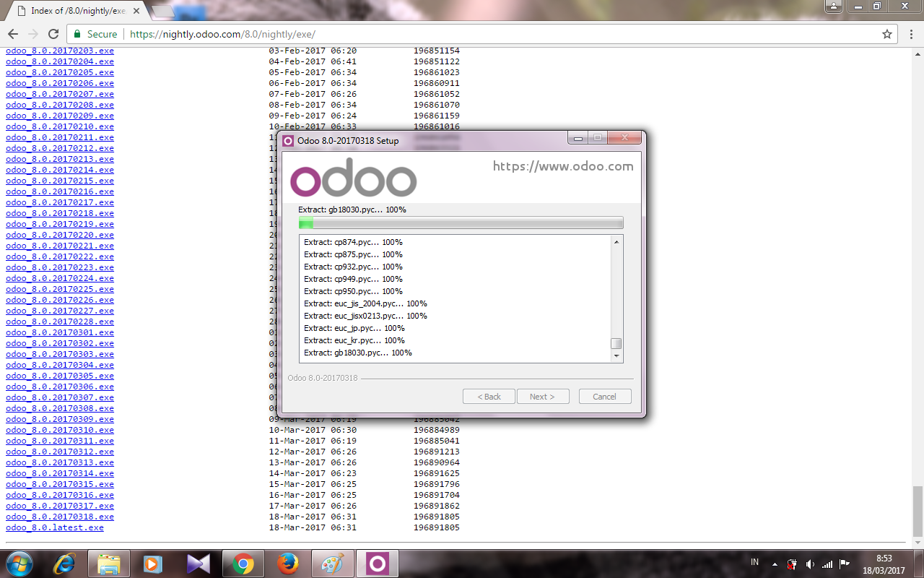Select log line 'Extract: euc_jis_2004.pyc... 100%'

(x=365, y=303)
